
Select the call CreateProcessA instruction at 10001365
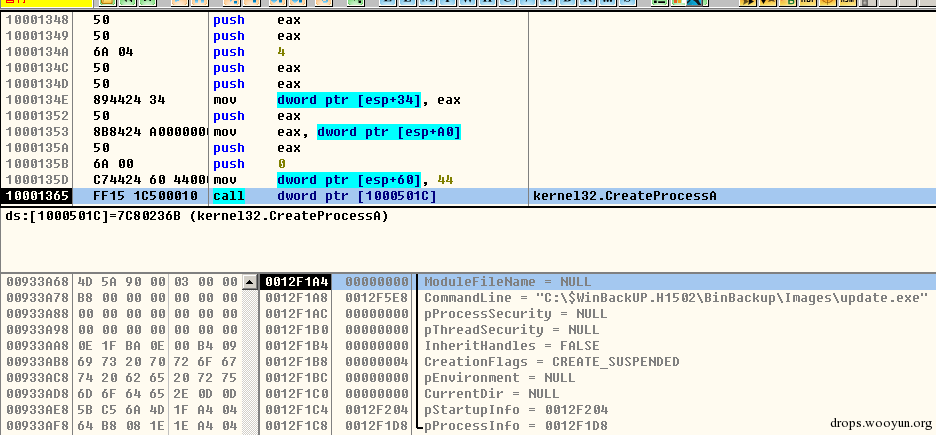pyautogui.click(x=355, y=196)
